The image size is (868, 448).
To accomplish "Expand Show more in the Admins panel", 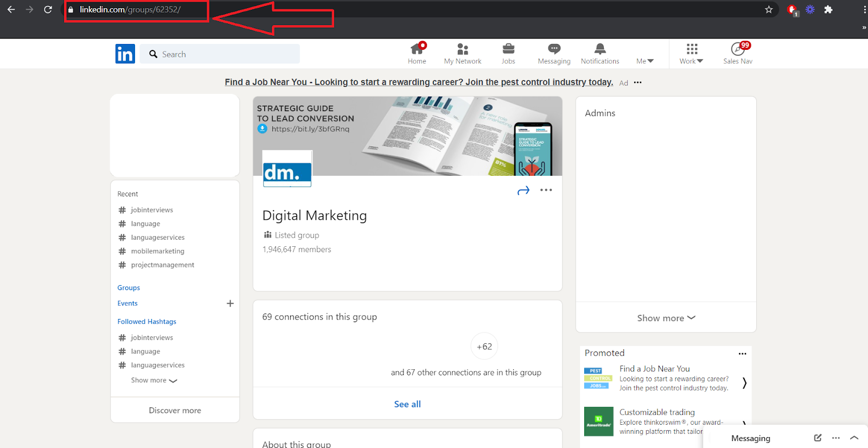I will point(666,318).
